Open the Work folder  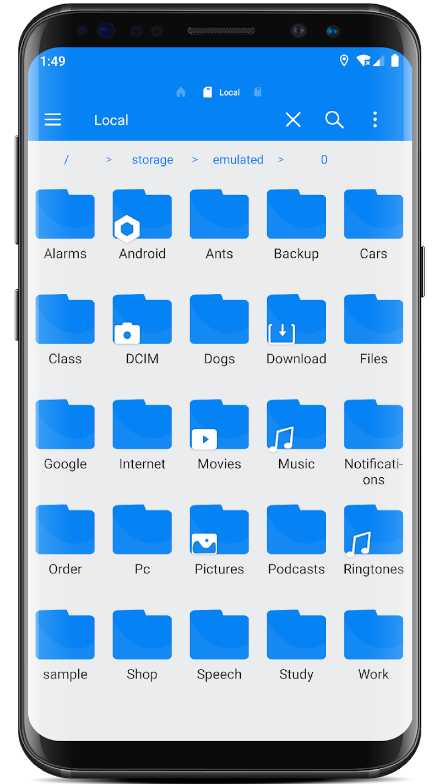[373, 645]
